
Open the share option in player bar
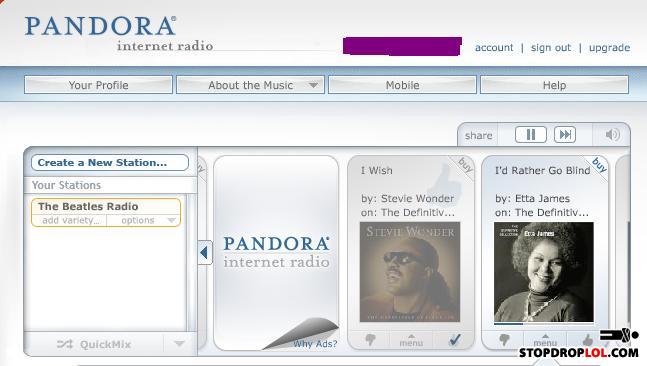(478, 135)
